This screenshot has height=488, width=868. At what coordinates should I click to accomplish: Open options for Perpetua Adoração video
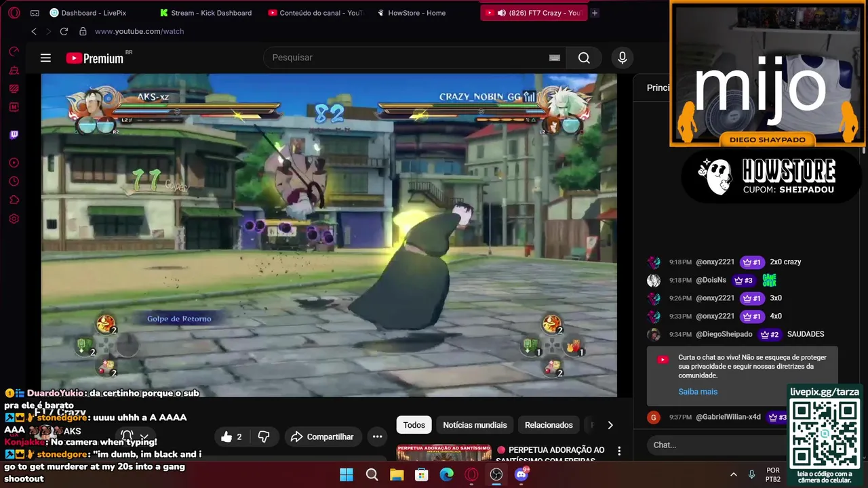pos(619,451)
